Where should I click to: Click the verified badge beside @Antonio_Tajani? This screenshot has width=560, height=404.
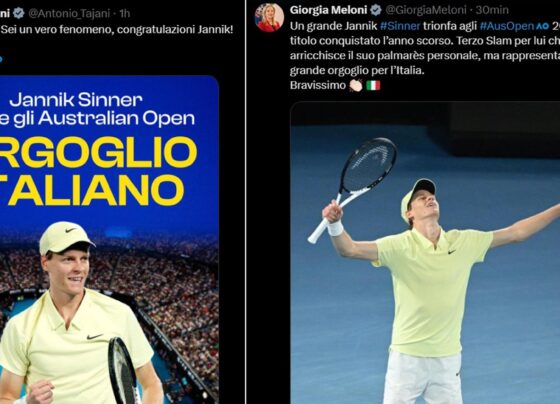[x=19, y=13]
